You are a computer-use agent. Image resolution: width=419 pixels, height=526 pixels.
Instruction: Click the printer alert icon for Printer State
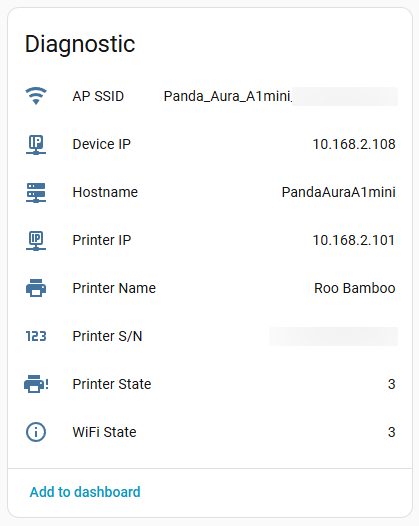click(x=37, y=384)
